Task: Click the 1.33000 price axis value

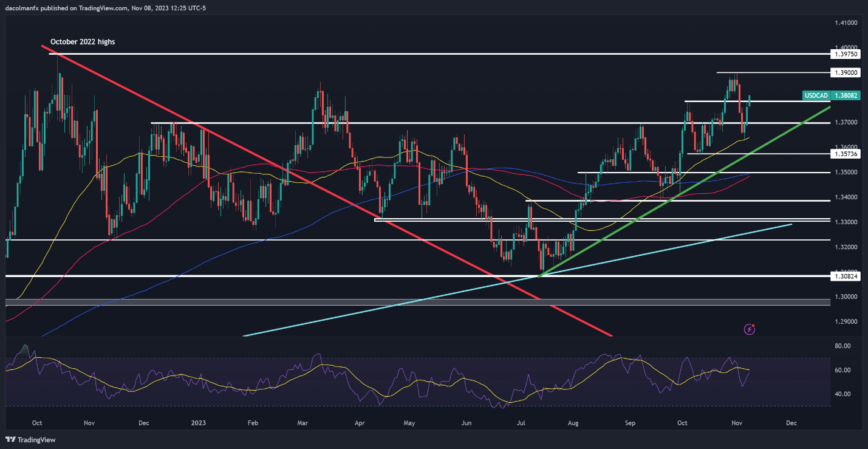Action: [x=846, y=222]
